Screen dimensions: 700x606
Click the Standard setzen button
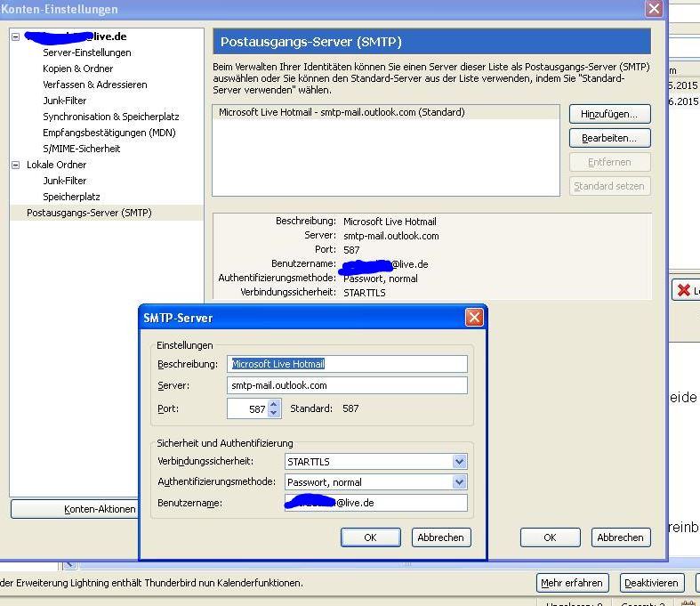[x=609, y=186]
